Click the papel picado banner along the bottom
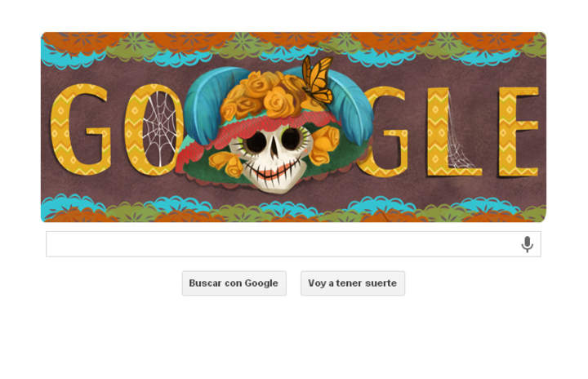This screenshot has height=379, width=588. pyautogui.click(x=293, y=208)
